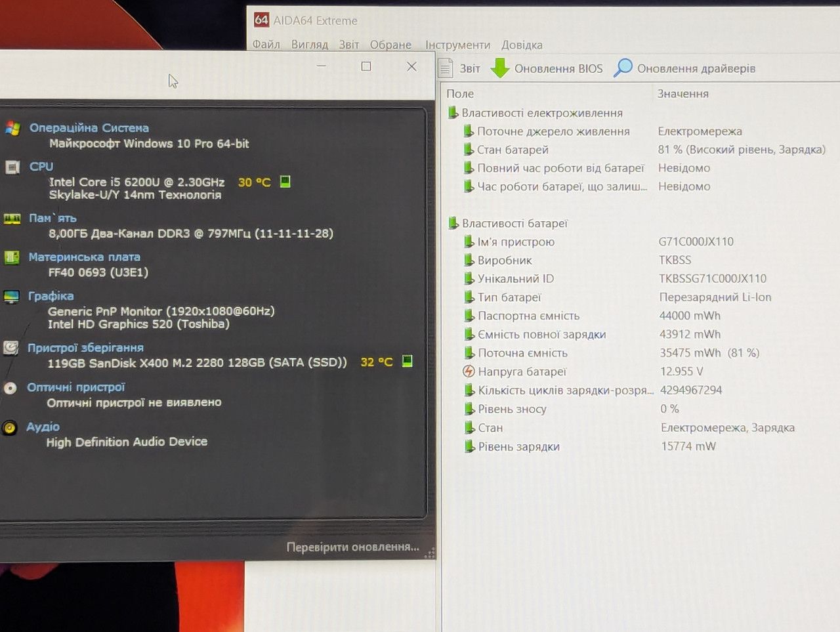Open the Звіт menu in the menu bar
840x632 pixels.
tap(349, 45)
